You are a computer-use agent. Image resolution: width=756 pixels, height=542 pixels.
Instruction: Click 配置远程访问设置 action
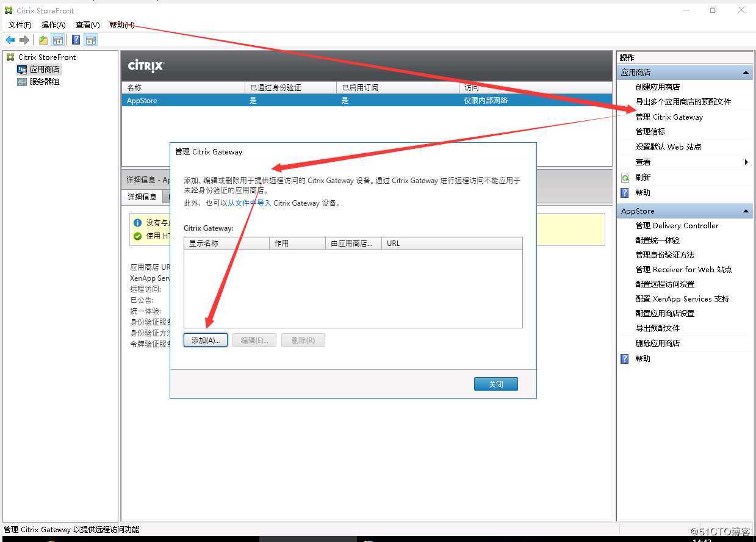[x=665, y=284]
